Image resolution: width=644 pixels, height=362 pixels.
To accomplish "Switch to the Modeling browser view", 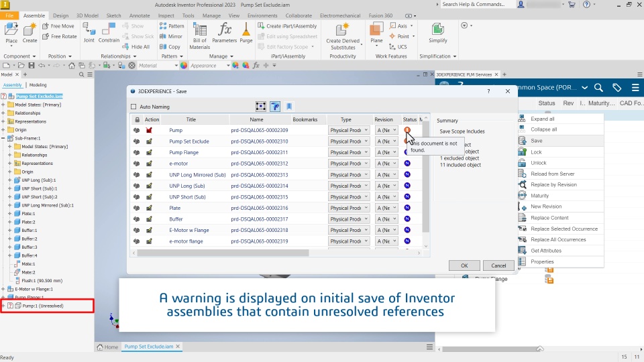I will click(x=38, y=85).
